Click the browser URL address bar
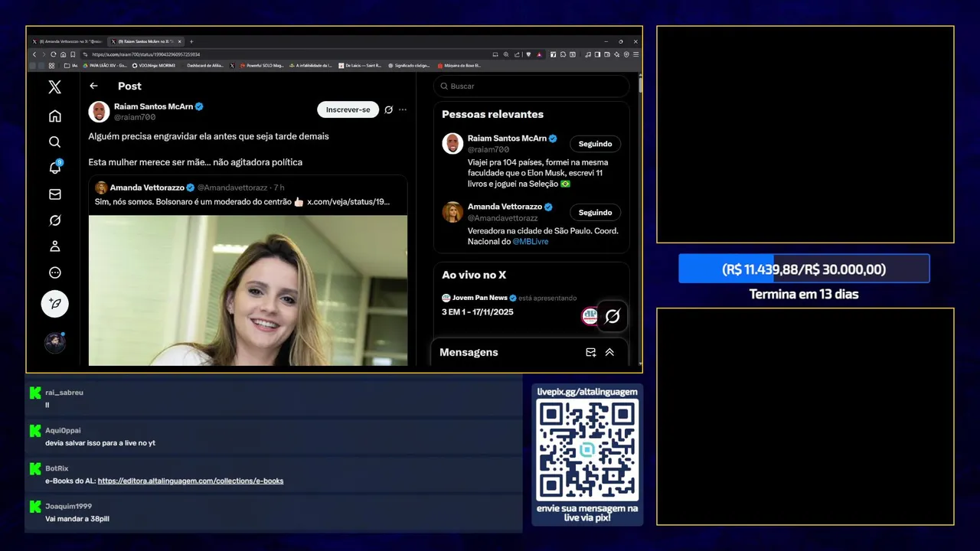The height and width of the screenshot is (551, 980). pos(283,54)
